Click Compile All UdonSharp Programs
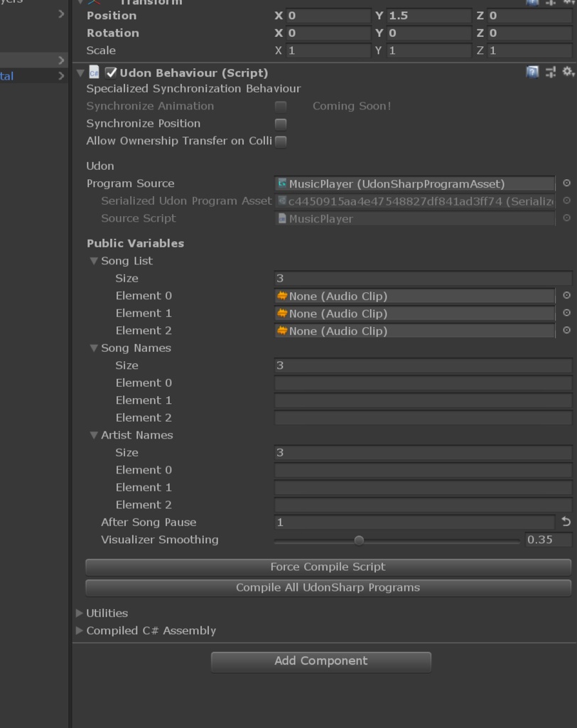This screenshot has width=577, height=728. pyautogui.click(x=328, y=588)
